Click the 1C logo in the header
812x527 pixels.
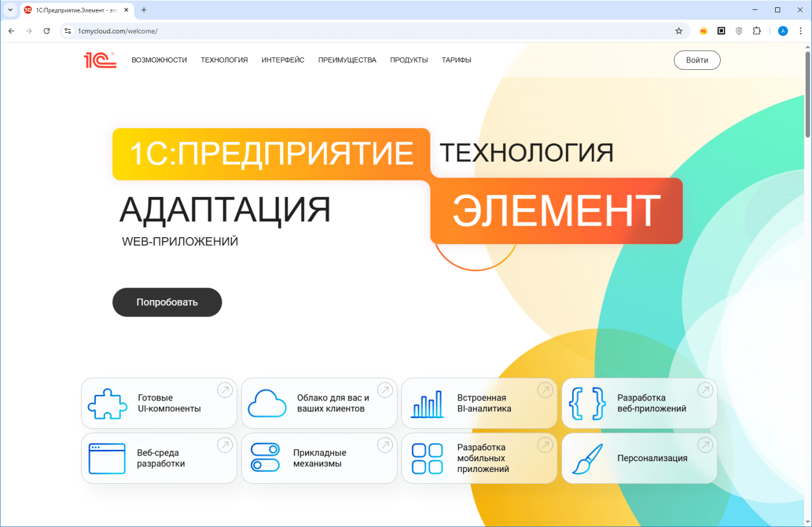[100, 60]
